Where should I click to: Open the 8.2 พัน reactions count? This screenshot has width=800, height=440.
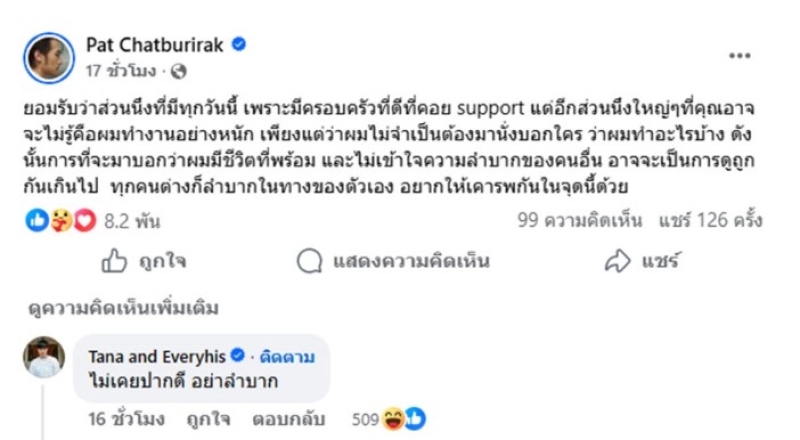coord(125,220)
